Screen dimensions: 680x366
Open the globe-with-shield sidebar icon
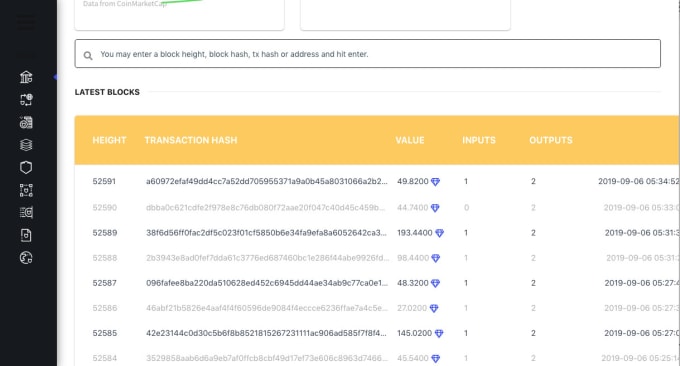pyautogui.click(x=26, y=258)
